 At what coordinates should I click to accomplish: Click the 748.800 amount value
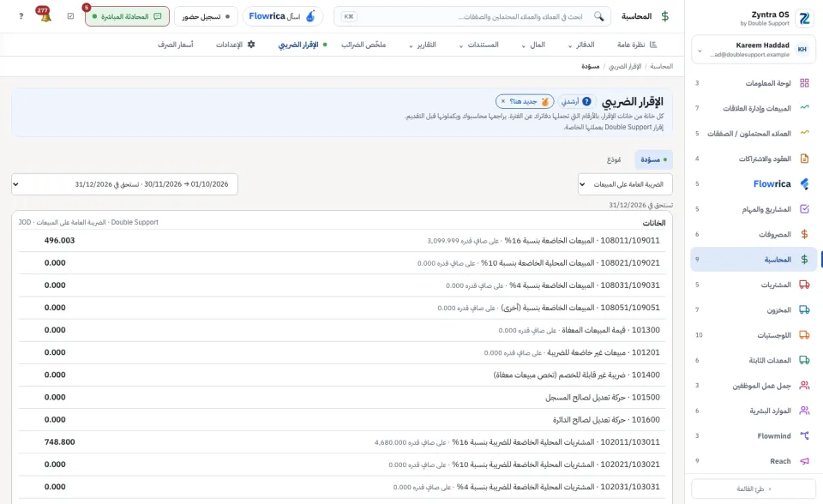pos(59,442)
